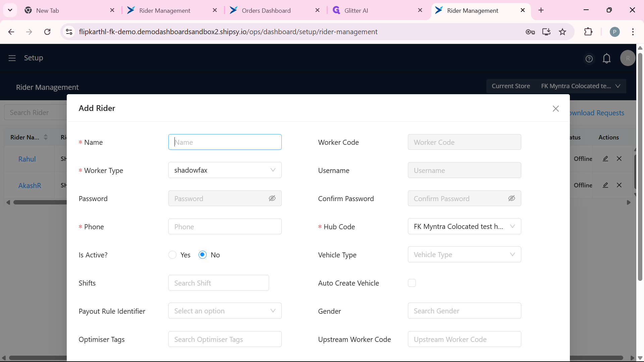
Task: Close the Add Rider dialog
Action: point(556,109)
